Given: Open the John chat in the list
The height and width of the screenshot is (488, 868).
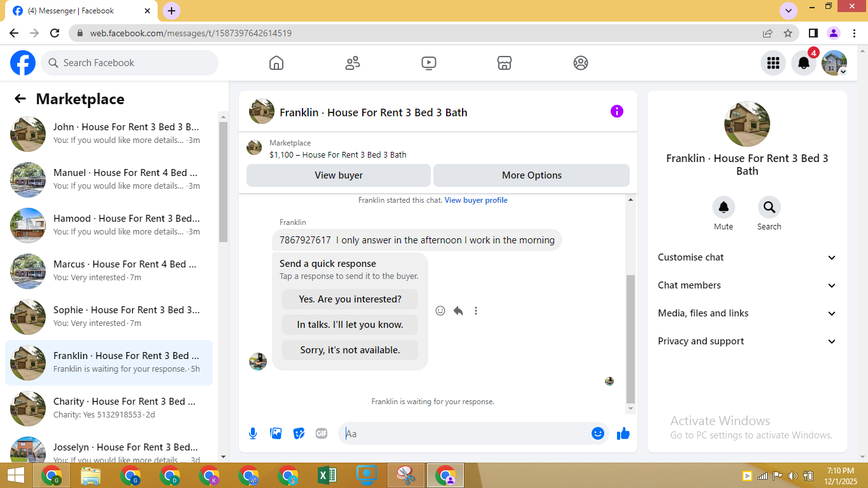Looking at the screenshot, I should 109,134.
